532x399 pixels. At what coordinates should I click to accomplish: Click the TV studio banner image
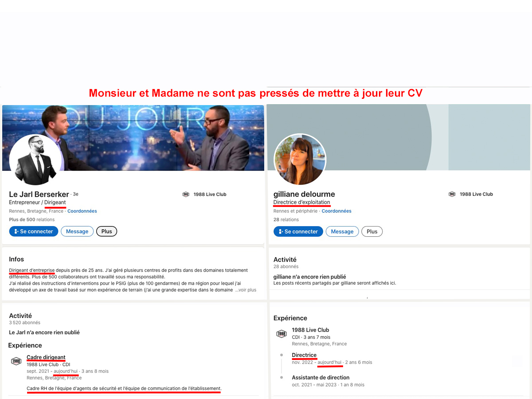click(133, 138)
